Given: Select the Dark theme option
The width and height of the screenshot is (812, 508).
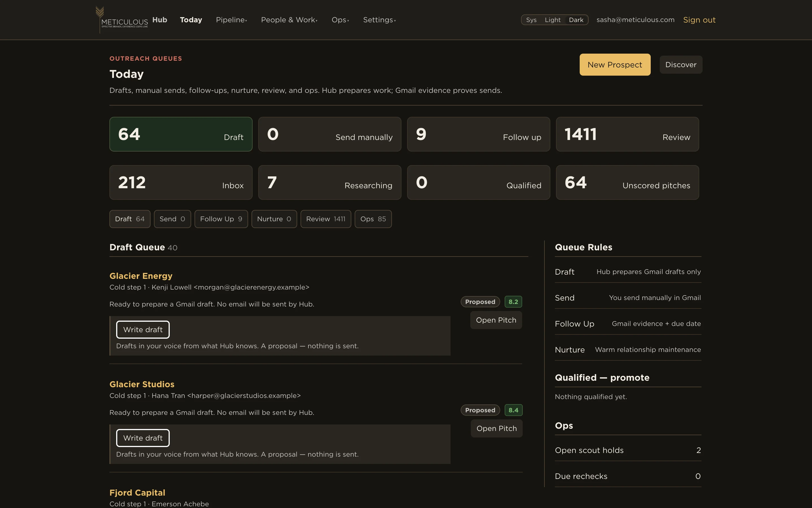Looking at the screenshot, I should pos(576,20).
